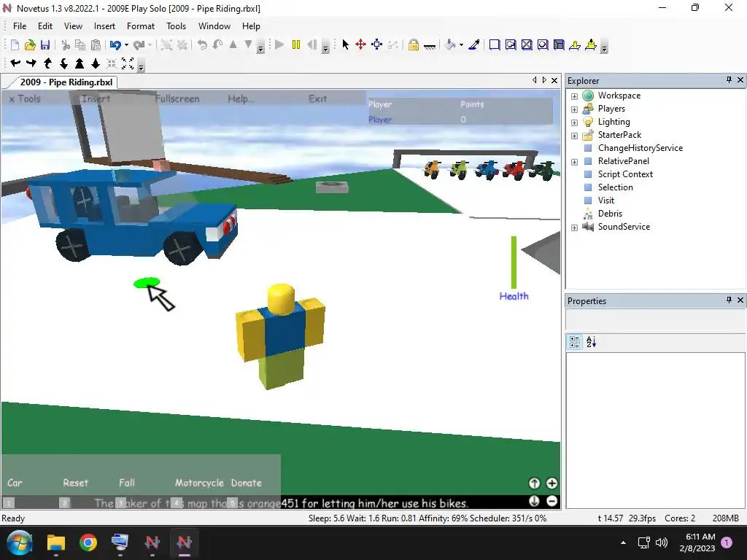Viewport: 747px width, 560px height.
Task: Open Google Chrome from the taskbar
Action: (x=88, y=542)
